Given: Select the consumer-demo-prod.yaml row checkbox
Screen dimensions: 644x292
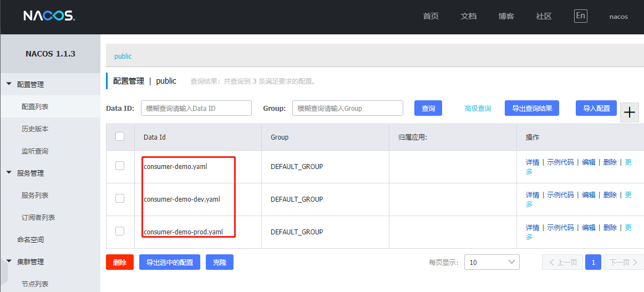Looking at the screenshot, I should tap(120, 231).
